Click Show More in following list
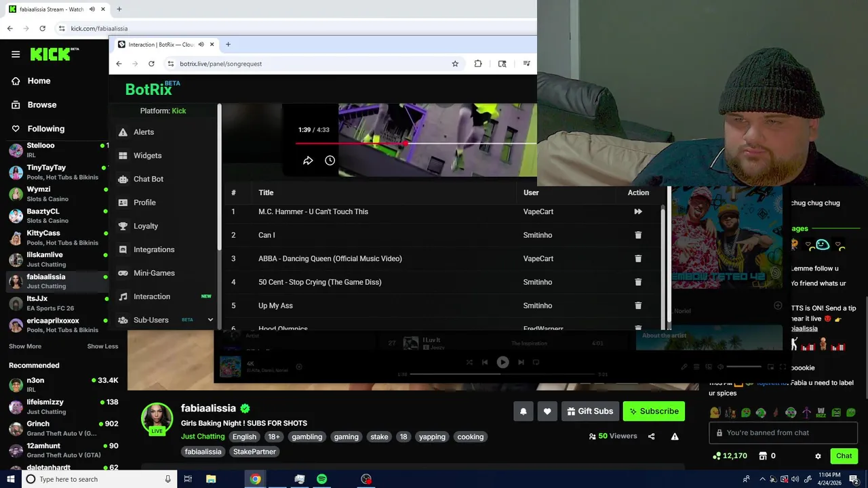Viewport: 868px width, 488px height. 25,346
